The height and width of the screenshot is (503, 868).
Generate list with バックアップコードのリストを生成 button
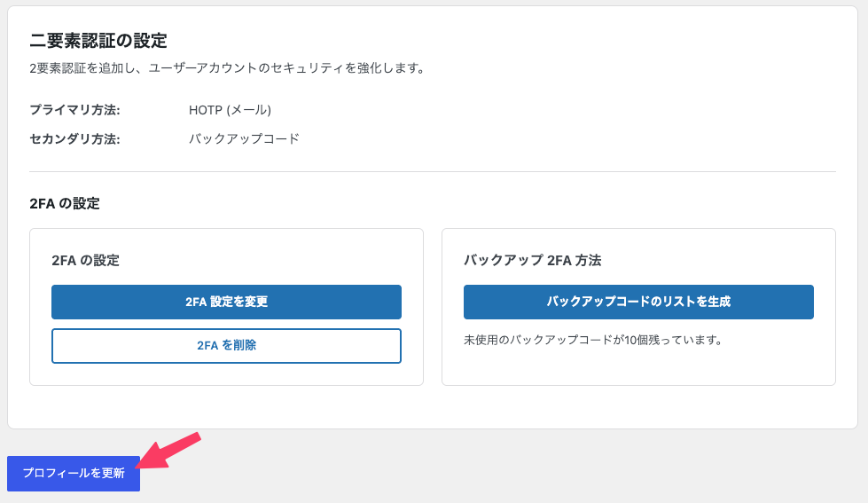coord(638,302)
